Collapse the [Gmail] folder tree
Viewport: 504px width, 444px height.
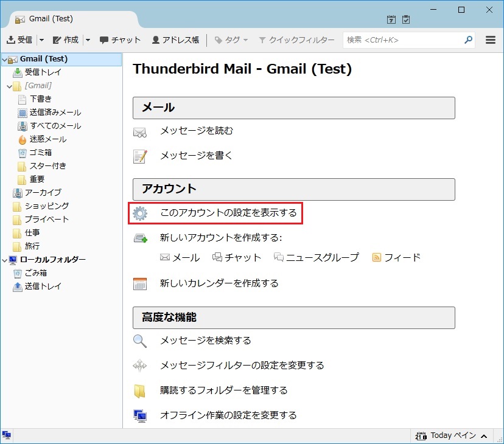[9, 86]
